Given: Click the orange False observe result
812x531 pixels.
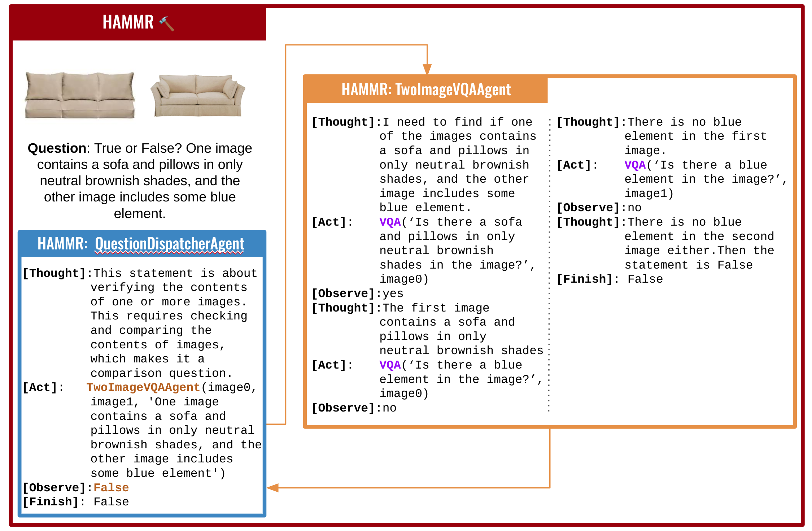Looking at the screenshot, I should coord(111,488).
